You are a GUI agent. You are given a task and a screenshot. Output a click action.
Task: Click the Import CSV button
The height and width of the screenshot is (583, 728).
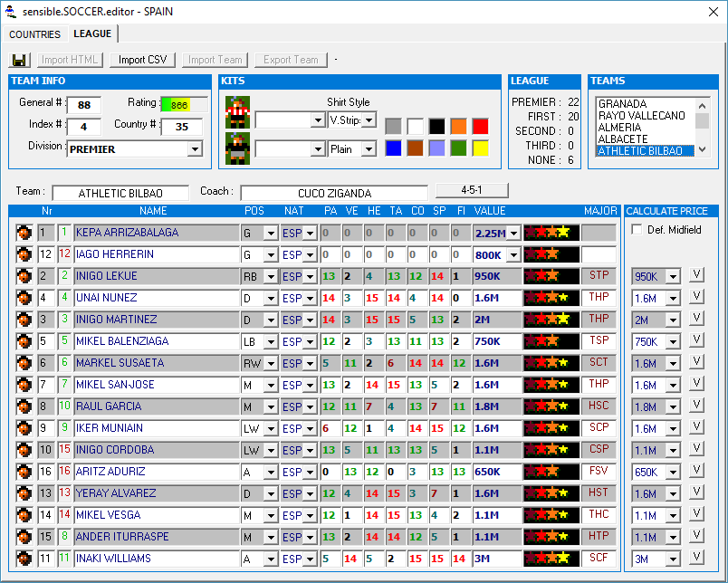point(143,60)
